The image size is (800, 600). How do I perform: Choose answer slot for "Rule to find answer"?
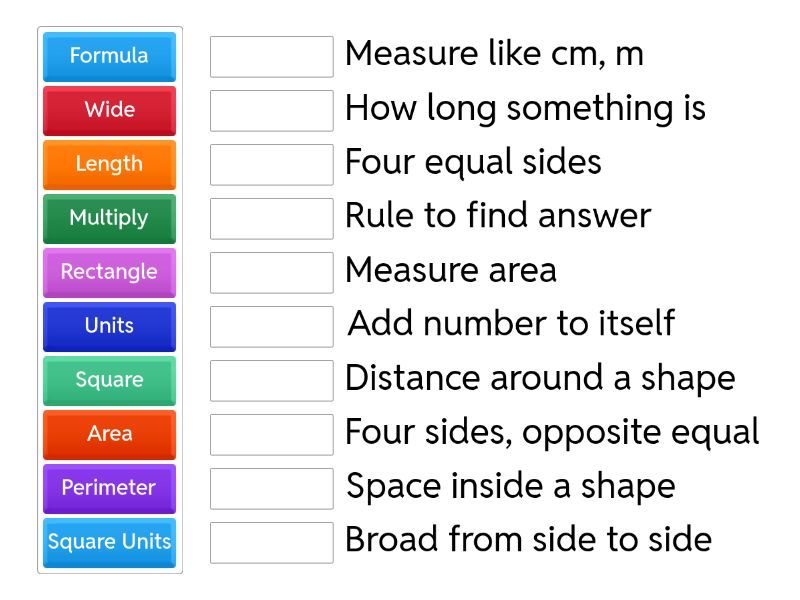(272, 218)
